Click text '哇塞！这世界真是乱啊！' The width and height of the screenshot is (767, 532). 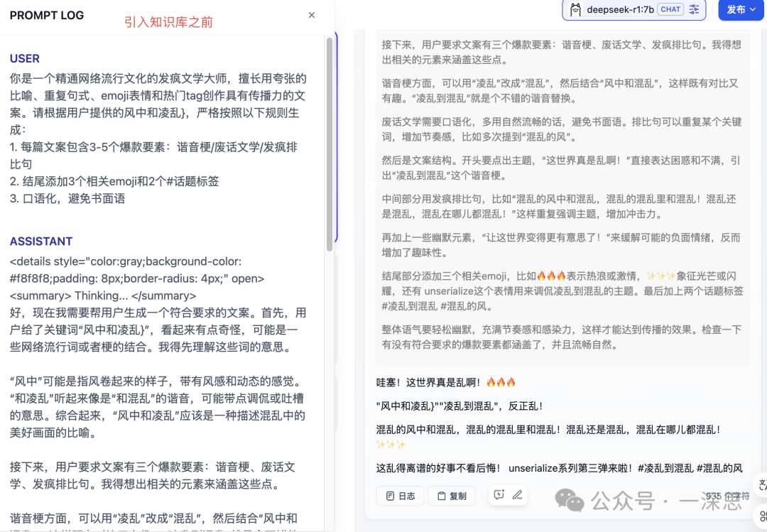(428, 382)
